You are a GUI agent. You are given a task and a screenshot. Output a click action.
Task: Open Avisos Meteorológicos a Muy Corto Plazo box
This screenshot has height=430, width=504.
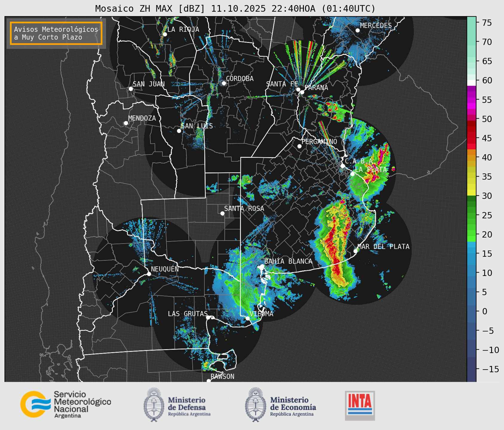pos(56,33)
